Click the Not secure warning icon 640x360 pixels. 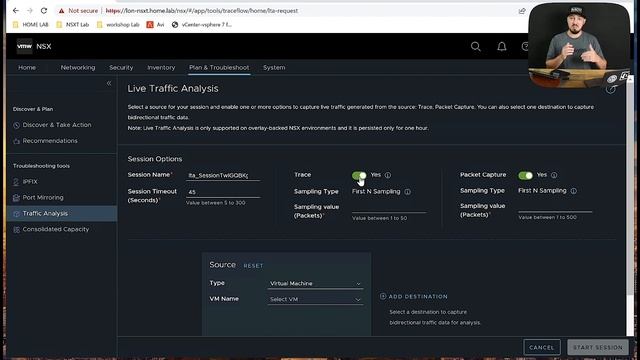pos(61,11)
